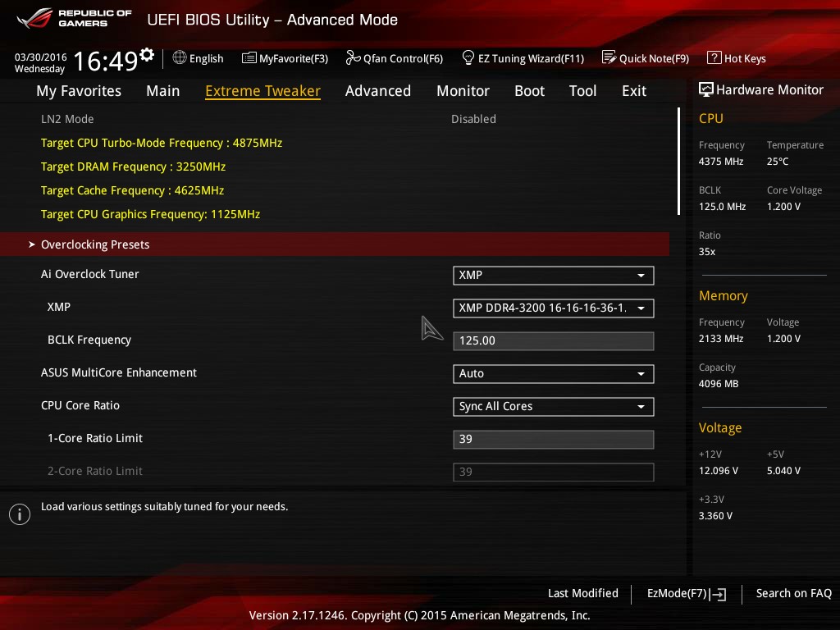Click the ASUS MultiCore Enhancement label

[119, 373]
